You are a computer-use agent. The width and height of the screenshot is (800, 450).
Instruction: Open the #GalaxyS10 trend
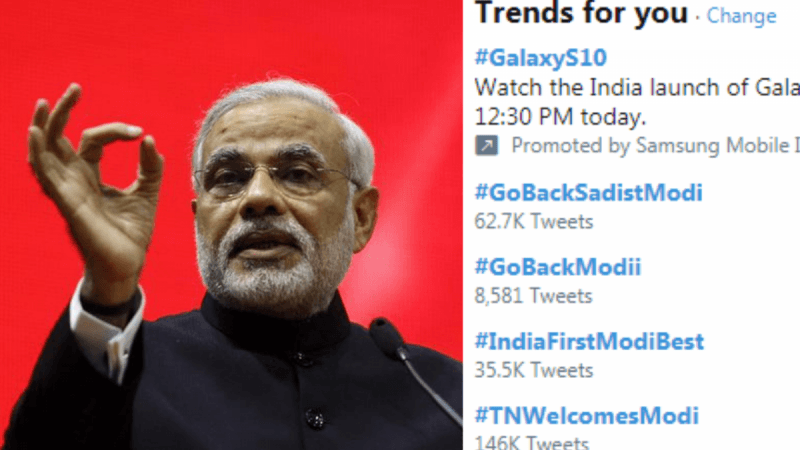[x=540, y=57]
